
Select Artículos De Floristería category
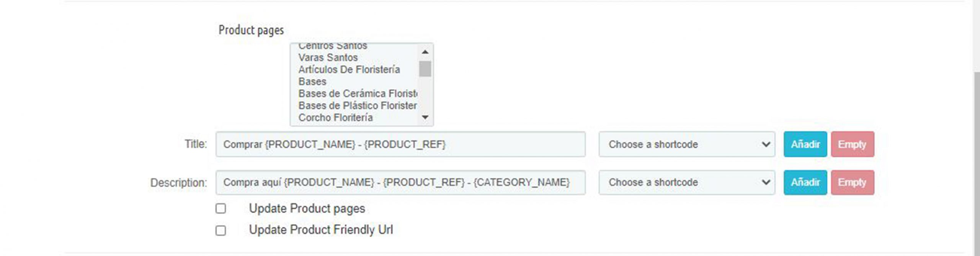349,70
